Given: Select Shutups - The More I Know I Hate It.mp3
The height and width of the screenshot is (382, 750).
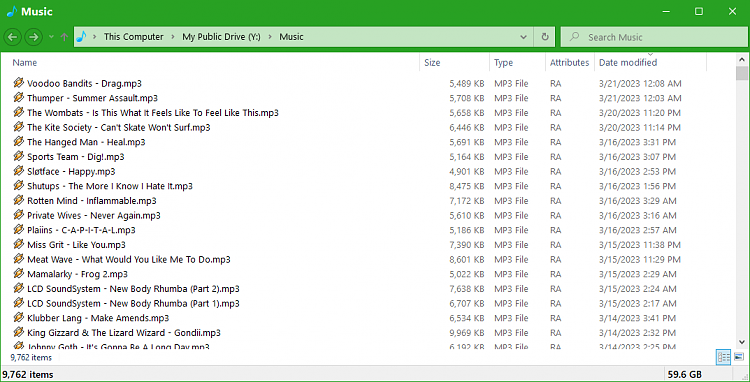Looking at the screenshot, I should pyautogui.click(x=110, y=186).
